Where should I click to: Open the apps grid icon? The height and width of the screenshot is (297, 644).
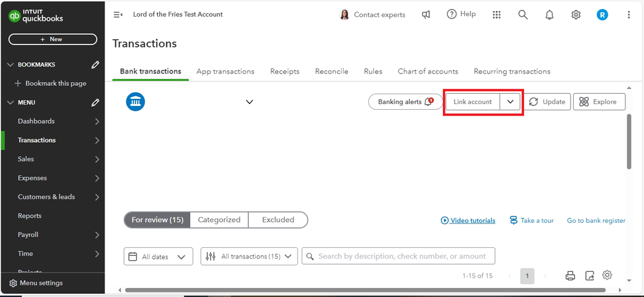pos(496,14)
